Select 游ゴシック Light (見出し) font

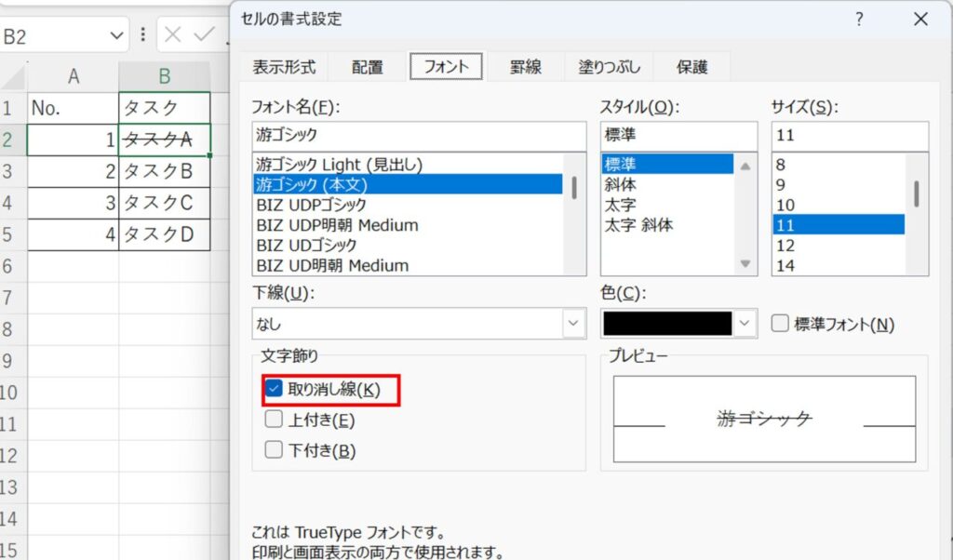(x=408, y=164)
